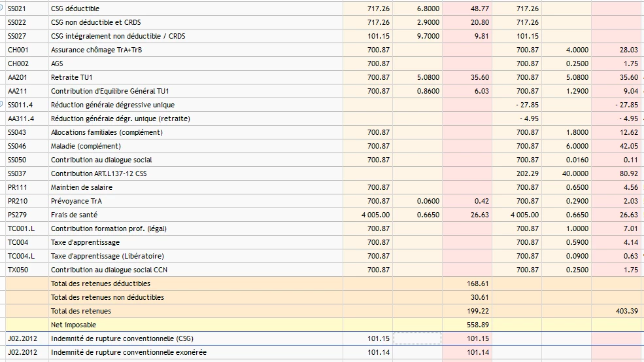Select 'Indemnité de rupture conventionnelle exonérée' label

(129, 353)
